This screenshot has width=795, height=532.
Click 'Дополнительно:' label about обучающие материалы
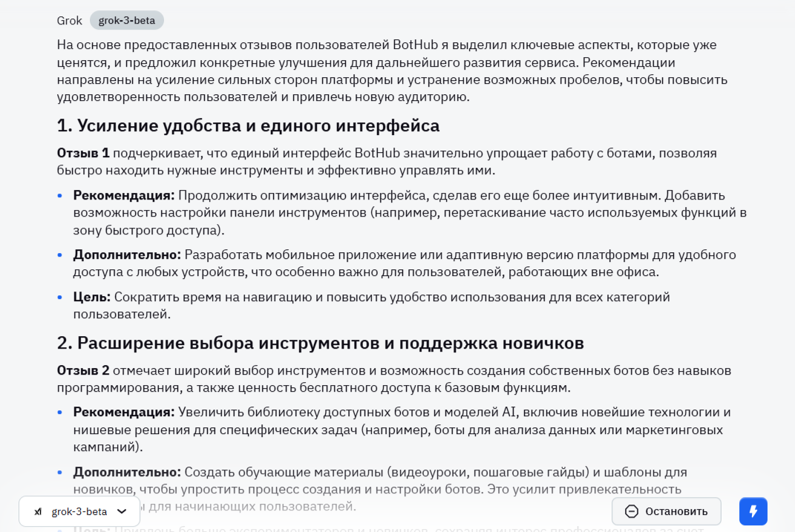click(x=127, y=472)
